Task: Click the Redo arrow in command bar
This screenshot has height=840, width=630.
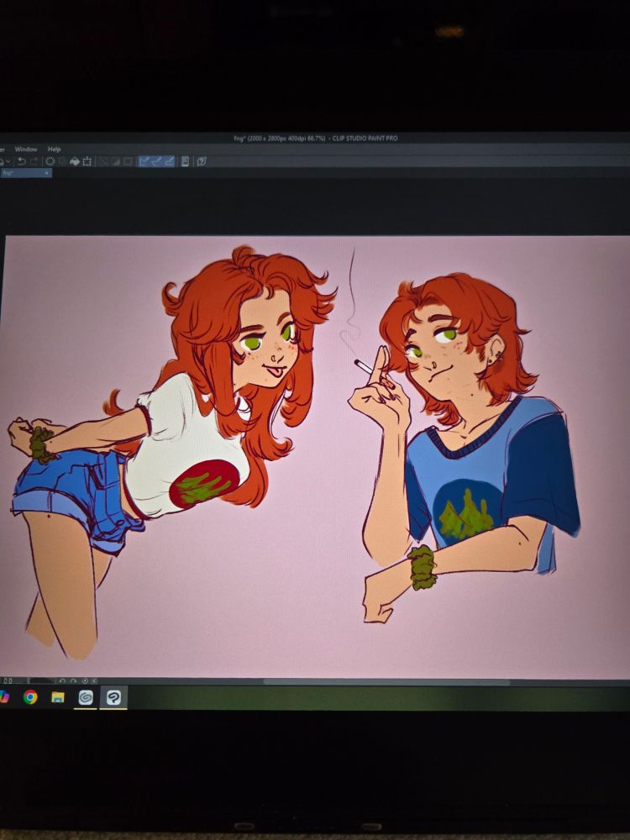Action: [x=34, y=161]
